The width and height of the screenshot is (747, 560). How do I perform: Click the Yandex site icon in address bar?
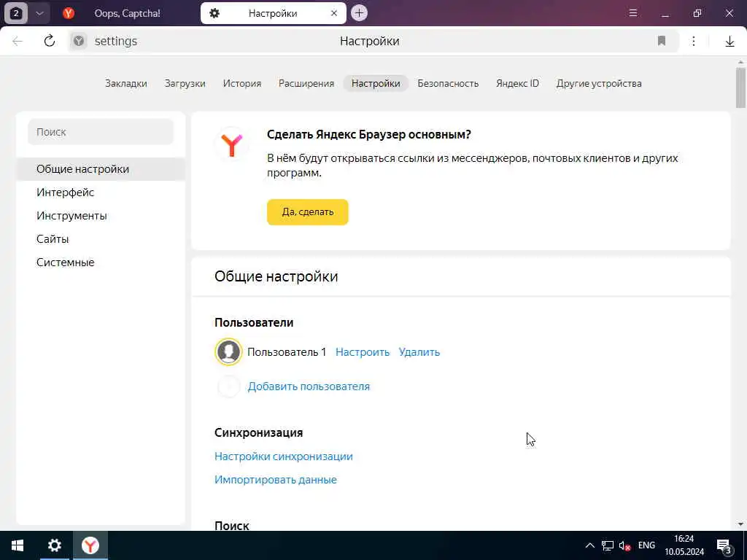(x=79, y=42)
